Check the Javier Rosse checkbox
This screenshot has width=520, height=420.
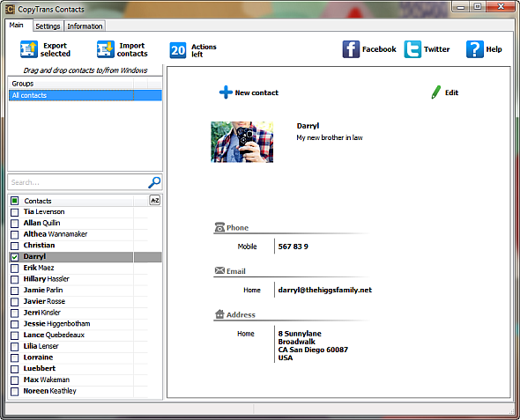click(x=15, y=302)
